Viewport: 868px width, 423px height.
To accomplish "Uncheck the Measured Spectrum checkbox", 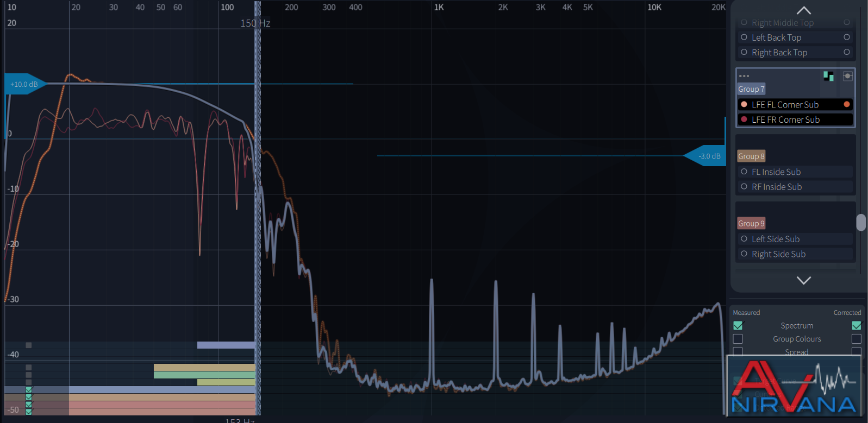I will coord(738,326).
